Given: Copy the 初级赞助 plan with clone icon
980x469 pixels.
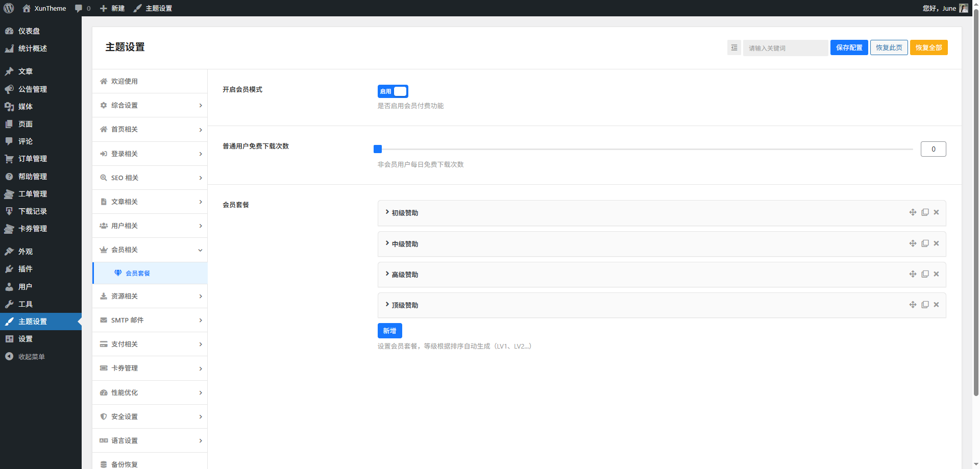Looking at the screenshot, I should pyautogui.click(x=925, y=212).
